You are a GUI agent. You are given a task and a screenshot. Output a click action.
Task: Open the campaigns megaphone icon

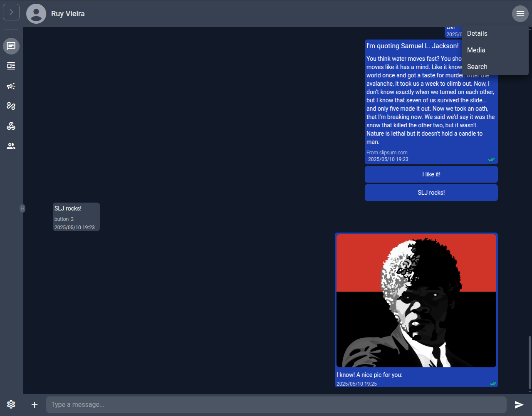coord(11,86)
